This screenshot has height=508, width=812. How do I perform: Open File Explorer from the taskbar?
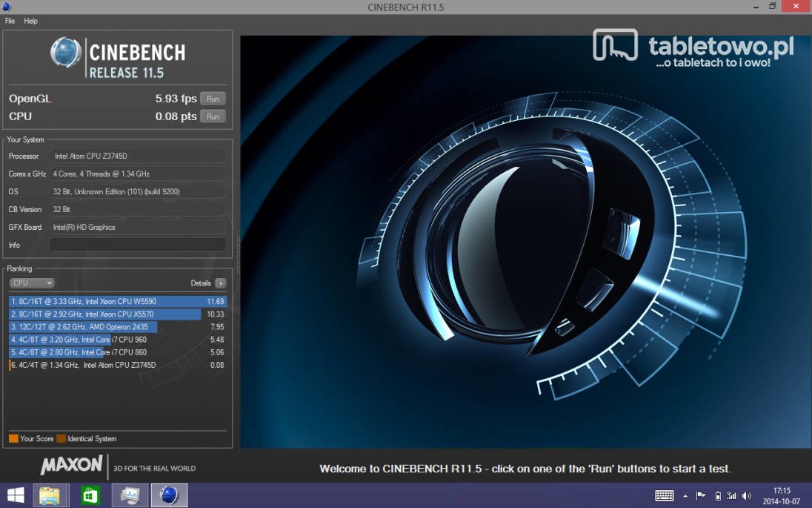tap(50, 495)
